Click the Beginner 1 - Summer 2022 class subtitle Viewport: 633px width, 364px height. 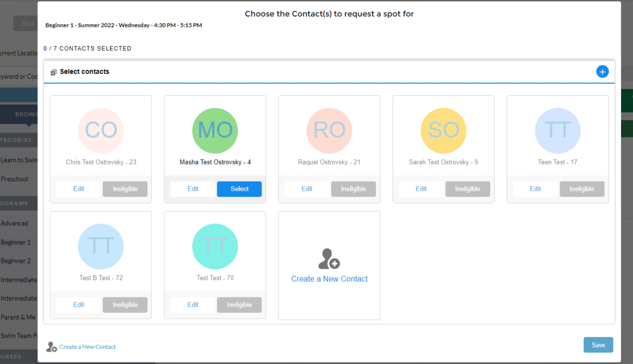tap(124, 25)
